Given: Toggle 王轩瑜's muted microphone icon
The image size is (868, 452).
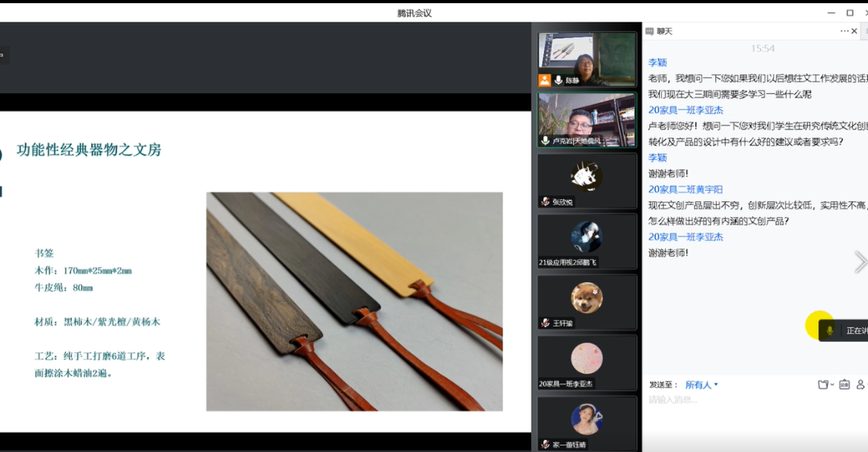Looking at the screenshot, I should pos(545,323).
